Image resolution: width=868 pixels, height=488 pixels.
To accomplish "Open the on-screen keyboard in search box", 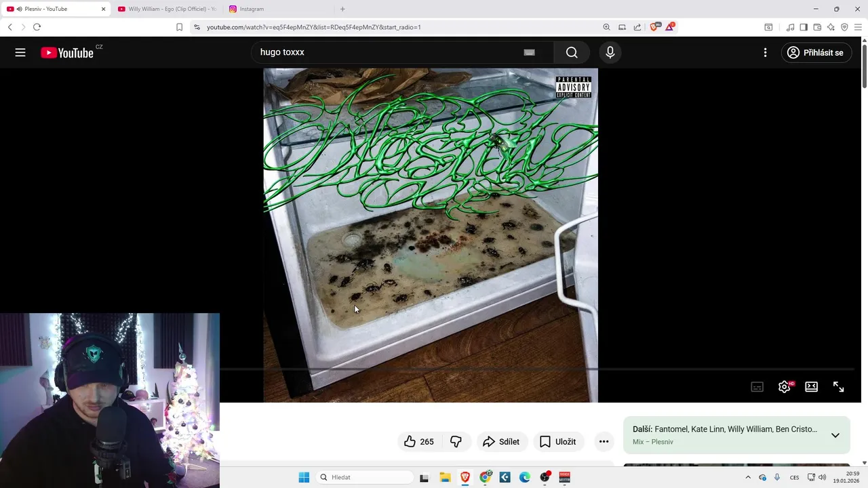I will (530, 52).
